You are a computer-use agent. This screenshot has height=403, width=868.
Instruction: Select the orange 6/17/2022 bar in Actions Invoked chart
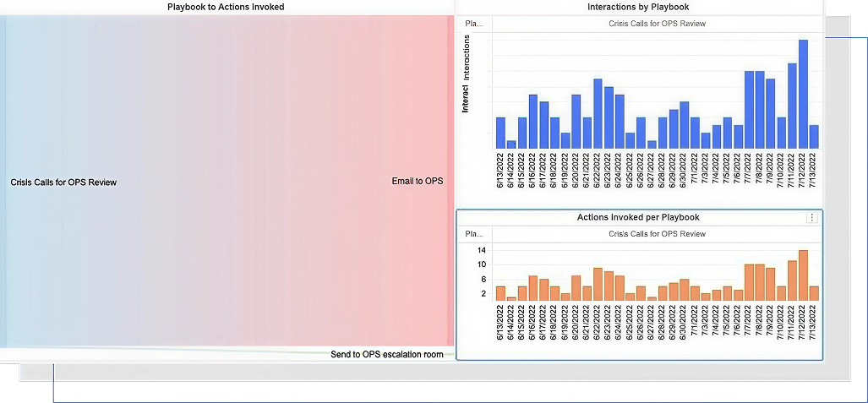[x=543, y=290]
